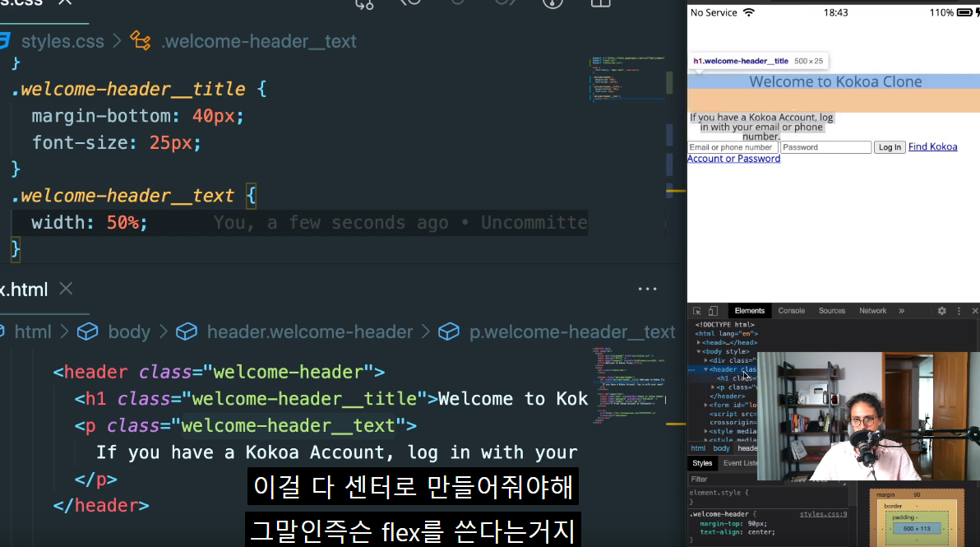This screenshot has height=547, width=980.
Task: Open DevTools settings gear
Action: tap(942, 311)
